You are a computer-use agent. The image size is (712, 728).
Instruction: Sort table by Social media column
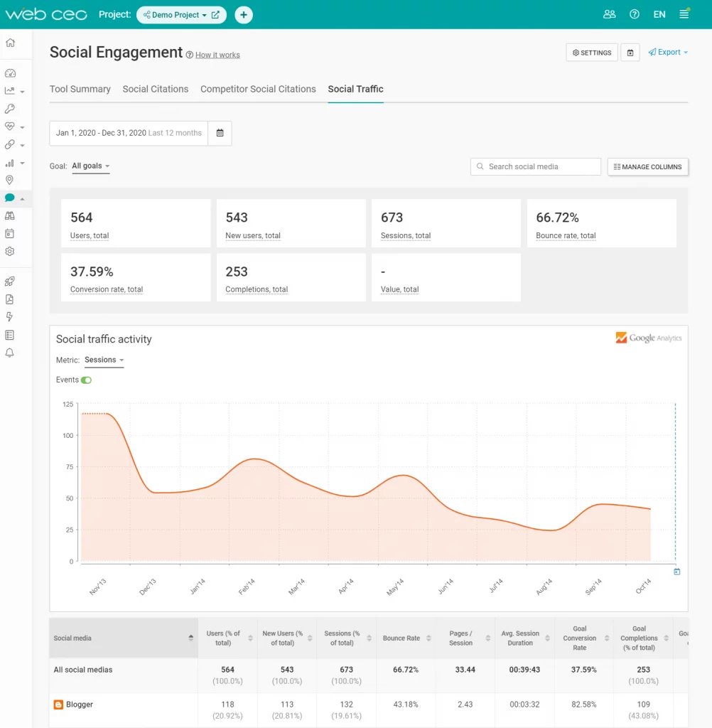124,638
